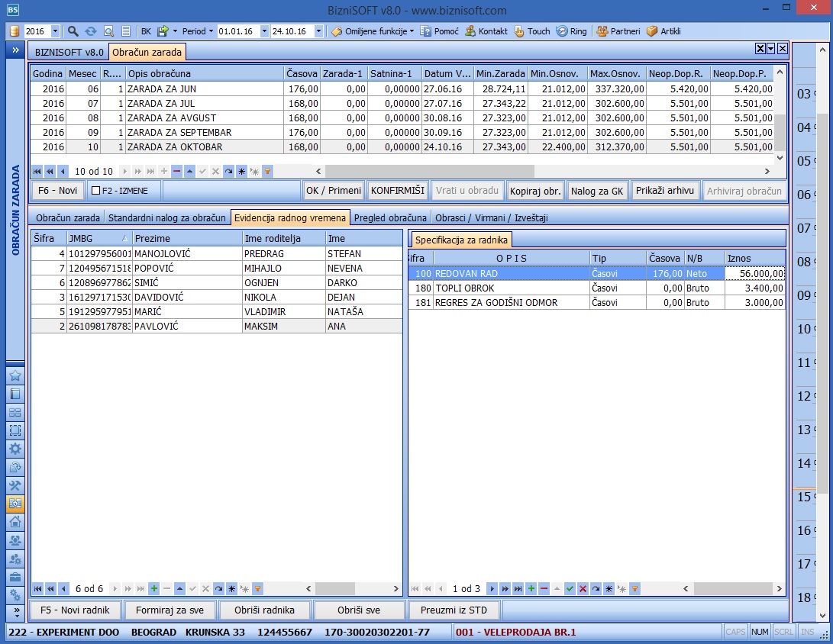
Task: Click first-record button in top grid navigator
Action: tap(37, 172)
